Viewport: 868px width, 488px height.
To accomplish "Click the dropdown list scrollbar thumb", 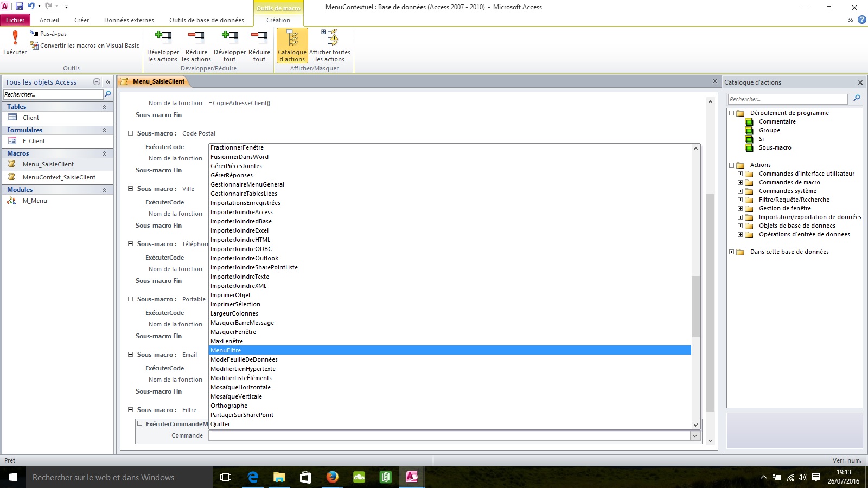I will [x=695, y=306].
